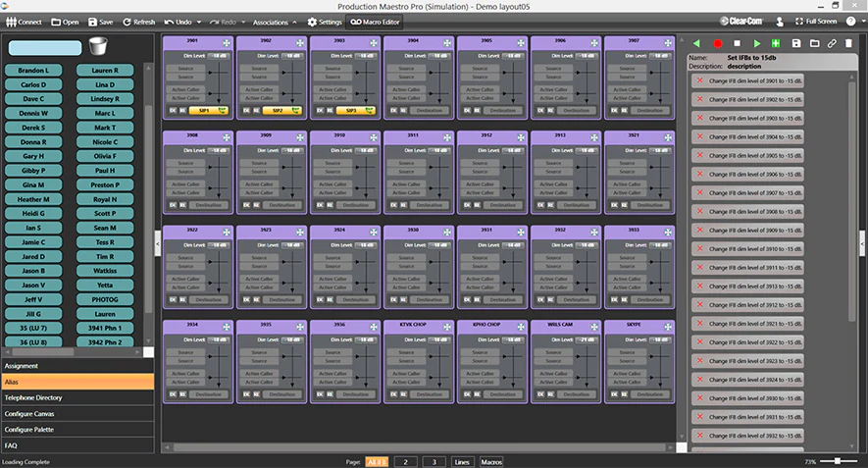Select the Alias section
Image resolution: width=868 pixels, height=468 pixels.
(78, 383)
